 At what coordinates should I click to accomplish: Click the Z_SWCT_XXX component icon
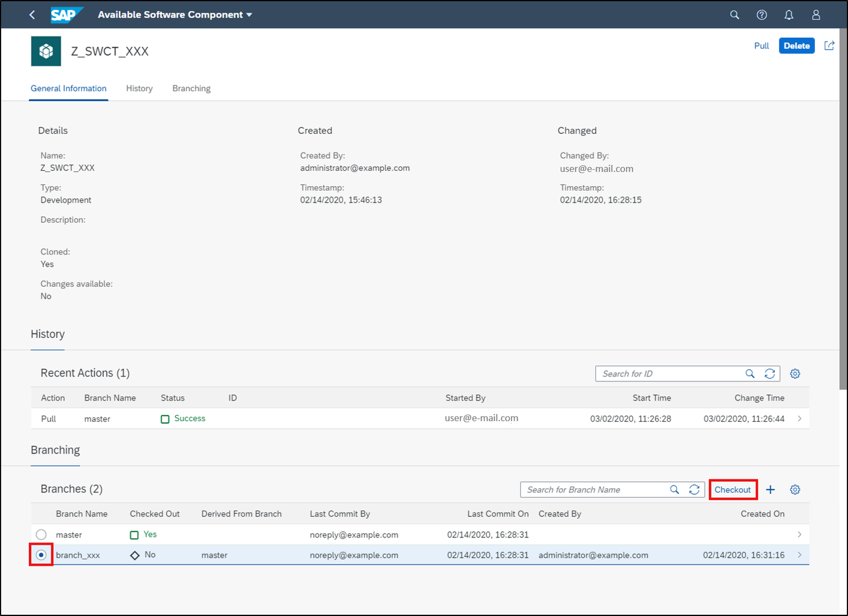point(46,51)
